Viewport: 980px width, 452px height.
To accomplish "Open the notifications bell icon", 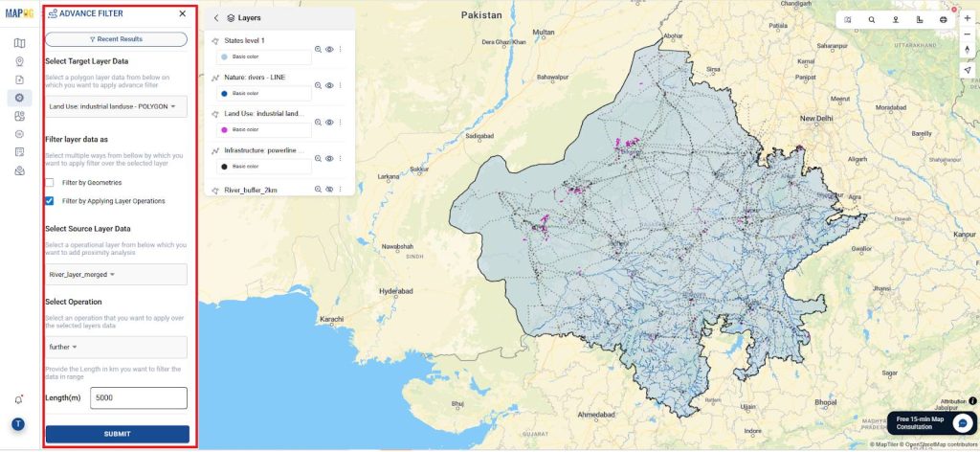I will (x=19, y=399).
